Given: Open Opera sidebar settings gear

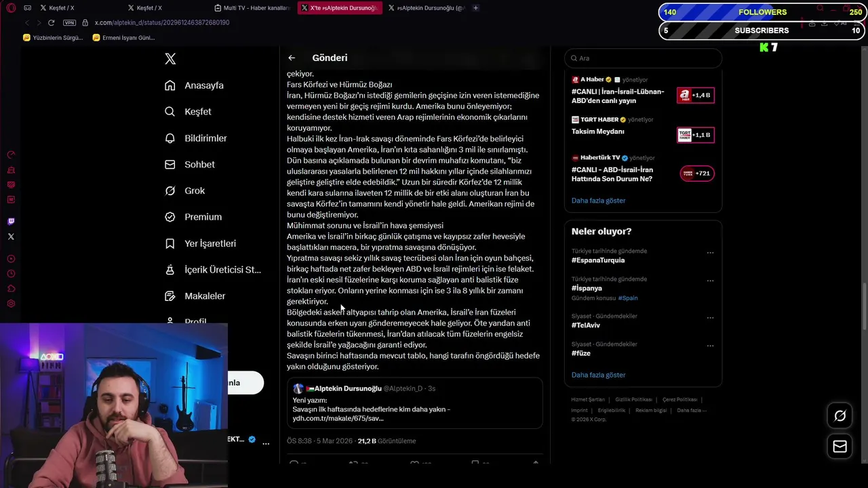Looking at the screenshot, I should pos(11,304).
